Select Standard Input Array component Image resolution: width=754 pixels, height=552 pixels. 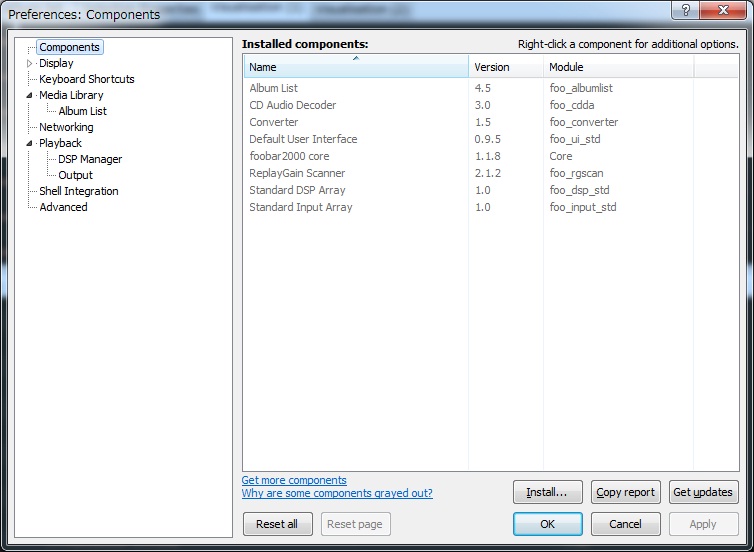[x=490, y=207]
